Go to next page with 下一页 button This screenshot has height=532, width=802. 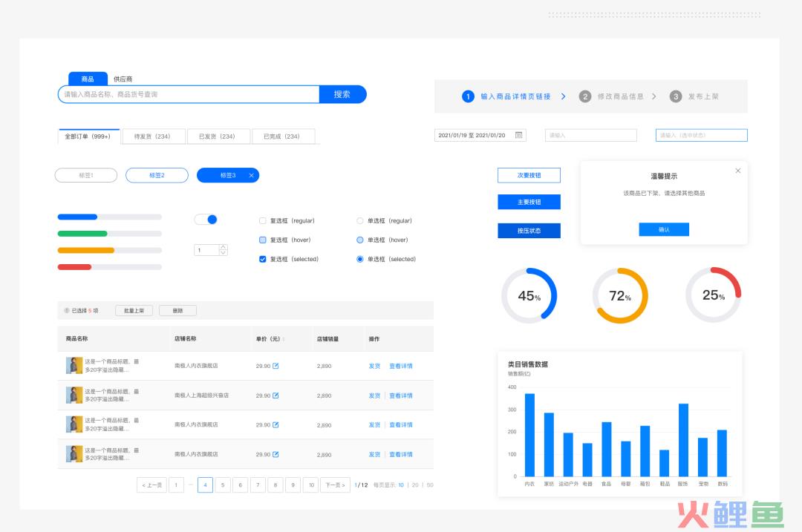click(x=335, y=485)
